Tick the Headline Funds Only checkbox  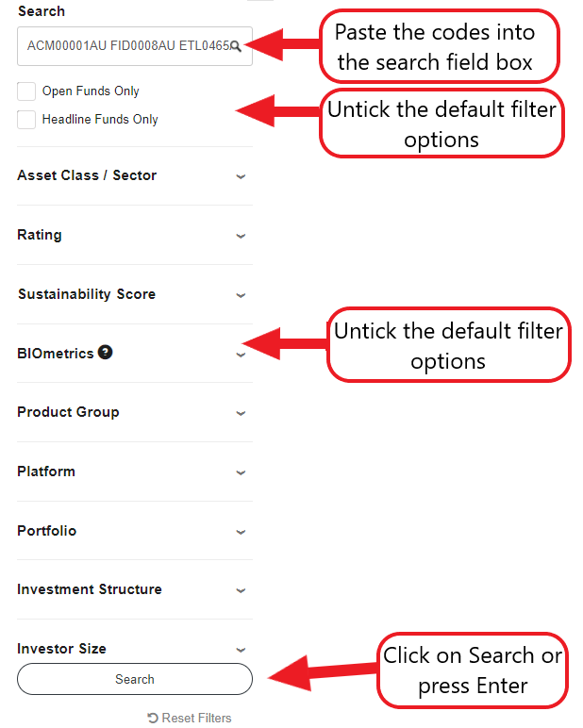pyautogui.click(x=26, y=120)
